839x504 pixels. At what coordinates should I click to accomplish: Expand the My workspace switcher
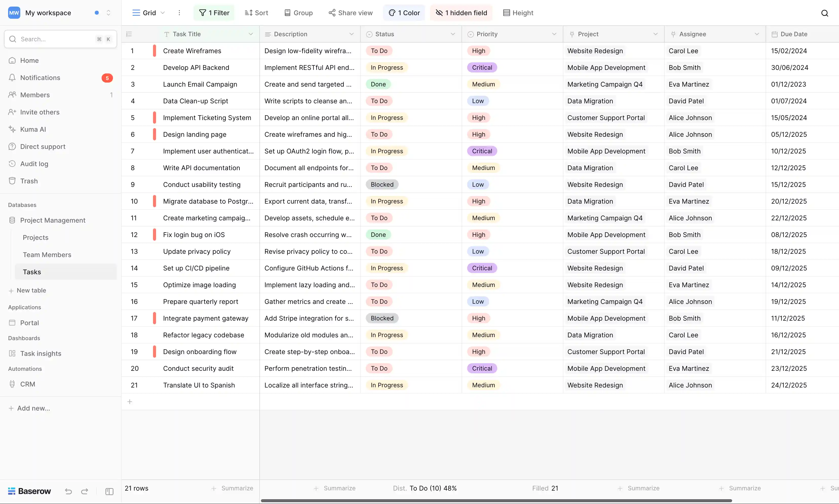[x=108, y=13]
